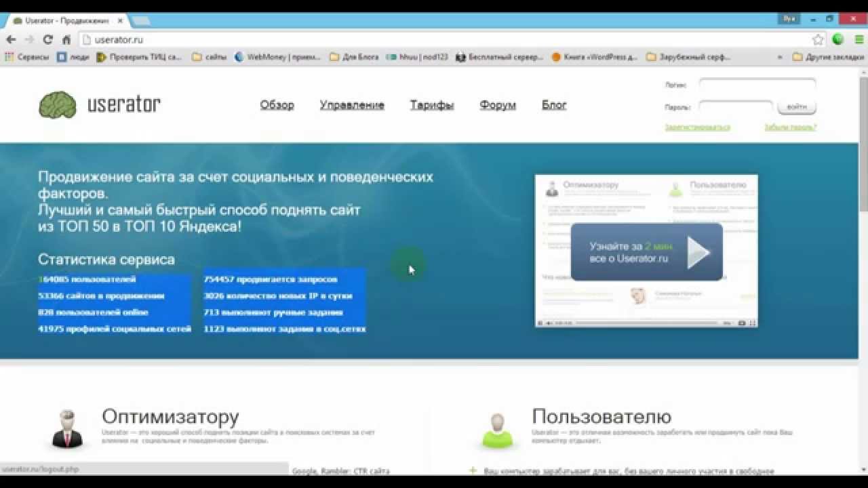The height and width of the screenshot is (488, 868).
Task: Click the '164085 пользователей' statistic
Action: (87, 279)
